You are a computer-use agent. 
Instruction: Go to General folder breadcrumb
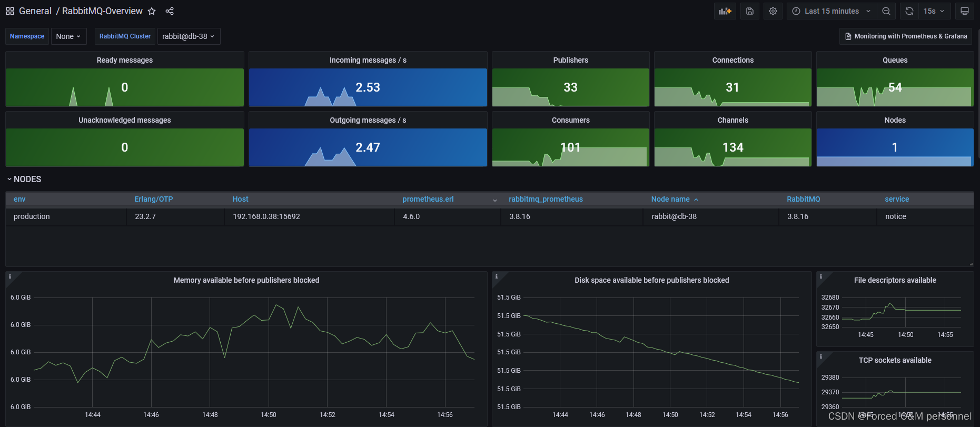click(35, 11)
